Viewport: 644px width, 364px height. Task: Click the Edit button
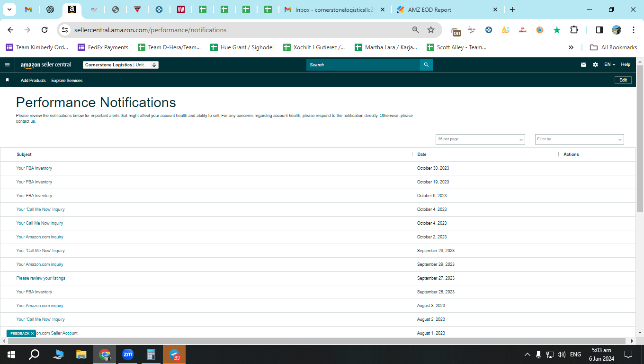coord(623,80)
